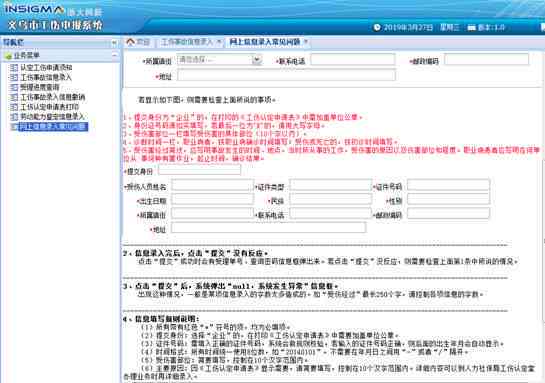Open 劳动能力鉴定信息录入 in the menu tree

pos(52,117)
